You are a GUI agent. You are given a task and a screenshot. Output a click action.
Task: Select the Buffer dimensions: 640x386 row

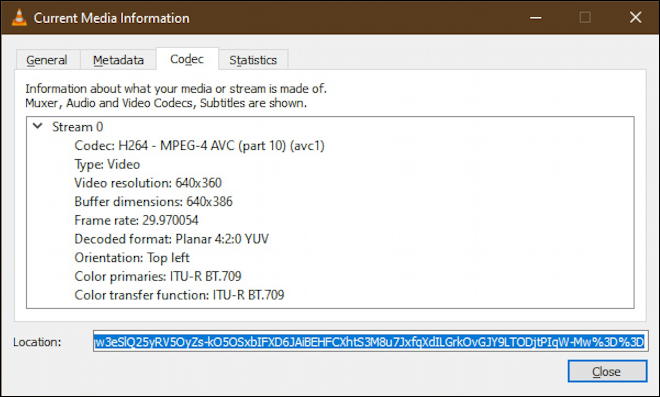click(153, 201)
